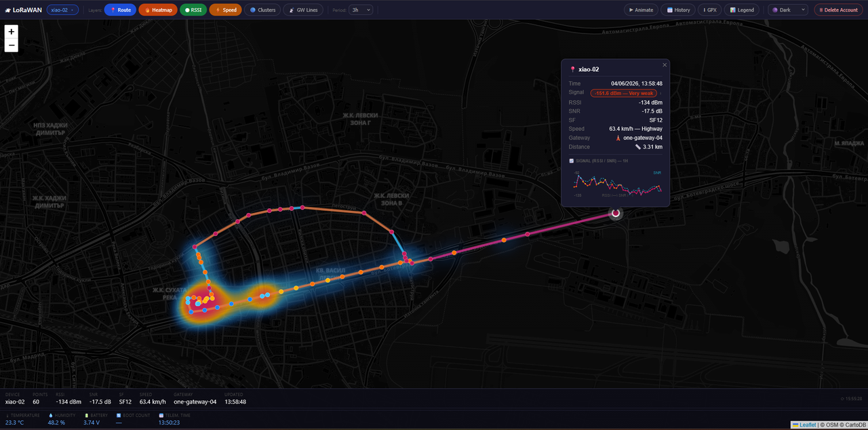Click the pin icon next to xiao-02 popup title
The width and height of the screenshot is (868, 430).
pyautogui.click(x=573, y=69)
